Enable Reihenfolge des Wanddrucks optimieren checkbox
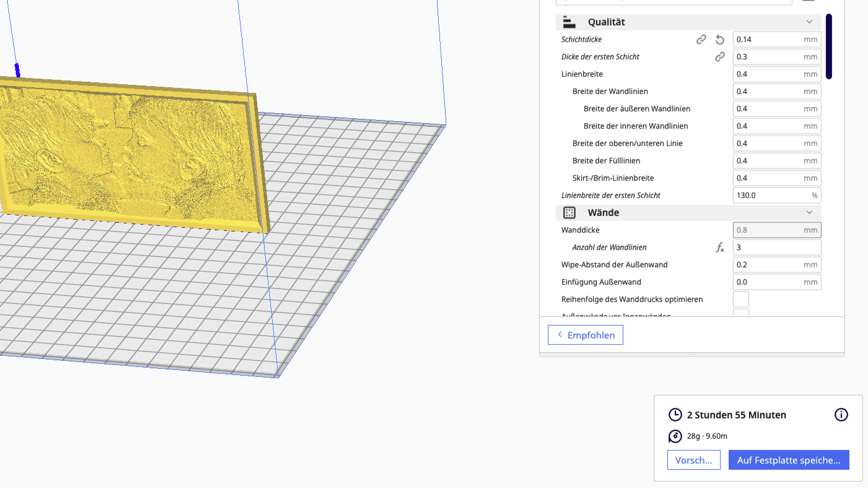Image resolution: width=868 pixels, height=488 pixels. (x=741, y=299)
